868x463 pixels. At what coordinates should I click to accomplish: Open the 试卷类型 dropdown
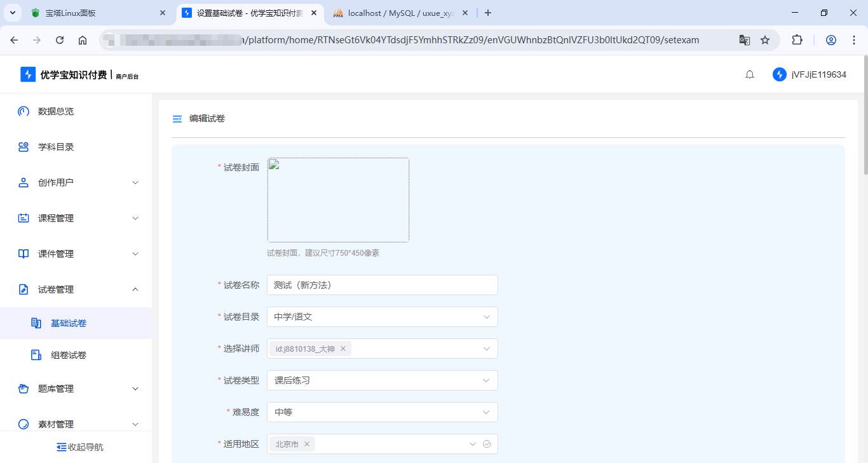coord(382,380)
